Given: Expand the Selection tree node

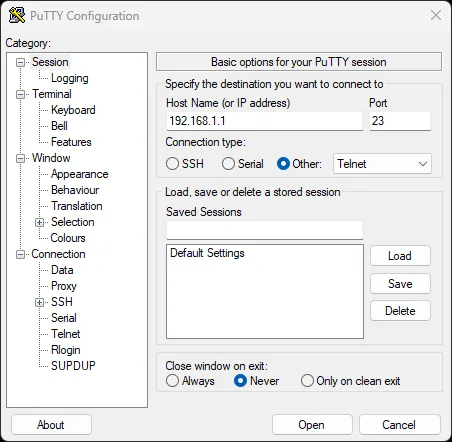Looking at the screenshot, I should (x=39, y=222).
